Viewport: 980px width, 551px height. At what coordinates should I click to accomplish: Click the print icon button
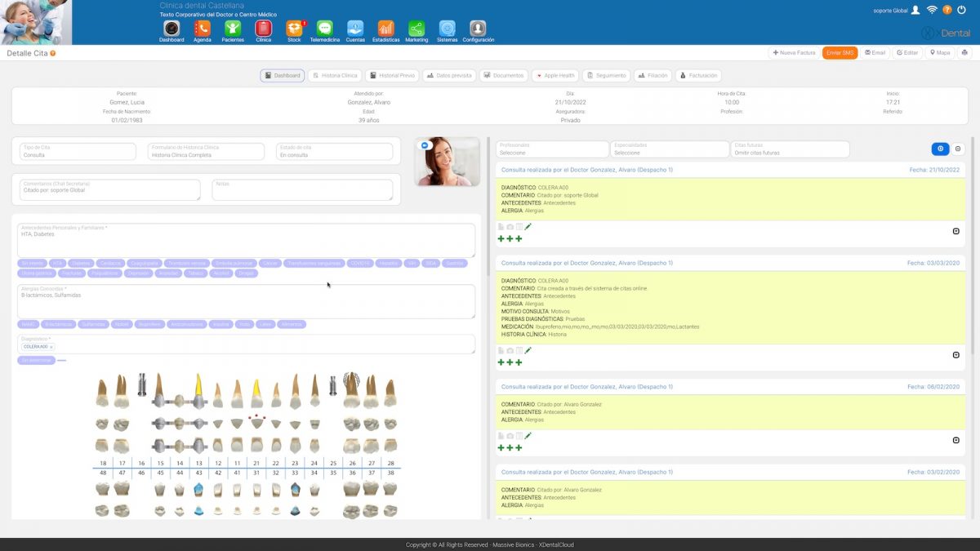[964, 53]
